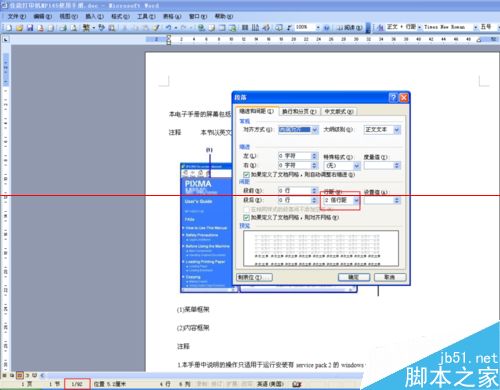The height and width of the screenshot is (390, 500).
Task: Click the document text (1)菜单框架
Action: point(193,309)
